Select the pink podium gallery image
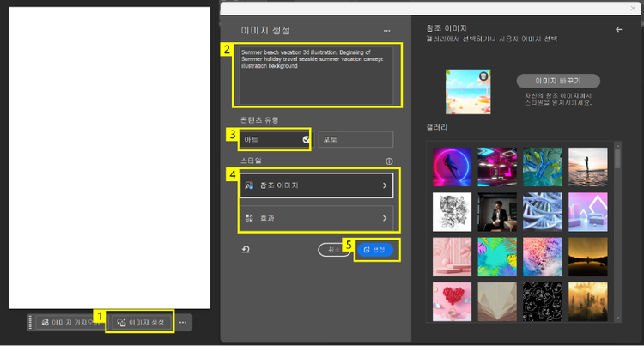 (x=452, y=257)
